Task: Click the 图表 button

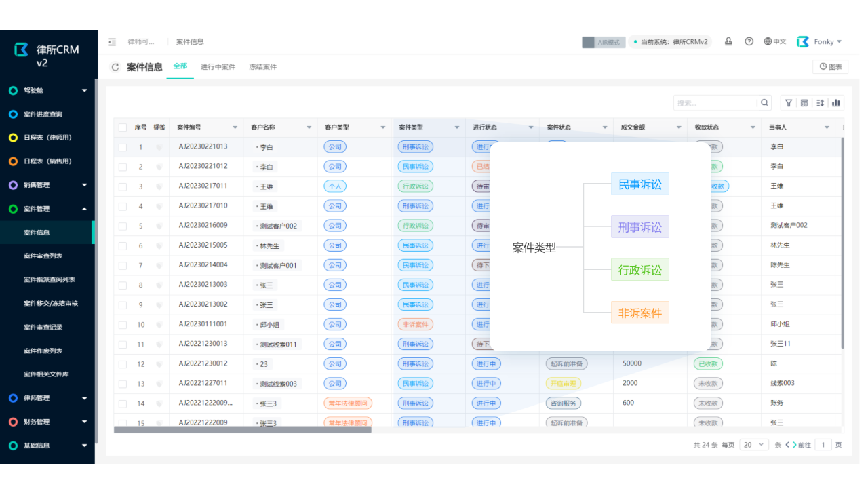Action: click(830, 67)
